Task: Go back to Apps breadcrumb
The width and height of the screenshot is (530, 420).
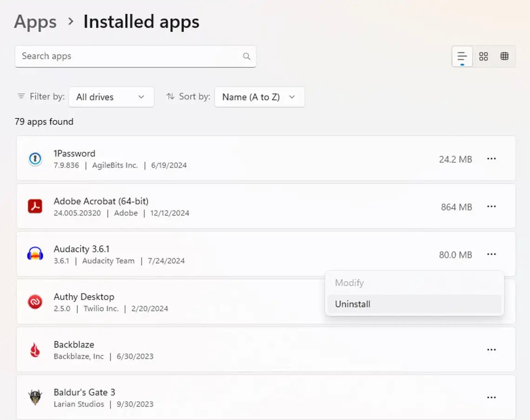Action: point(35,22)
